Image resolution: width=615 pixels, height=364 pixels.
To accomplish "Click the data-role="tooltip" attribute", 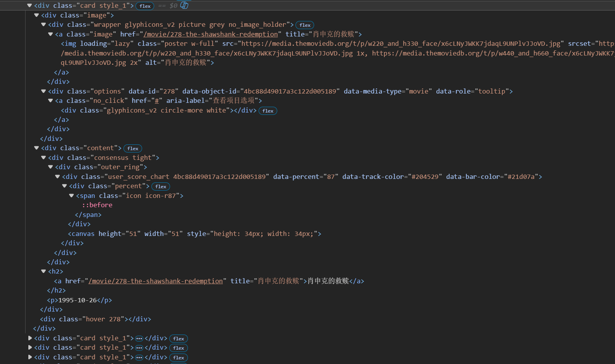I will [472, 91].
